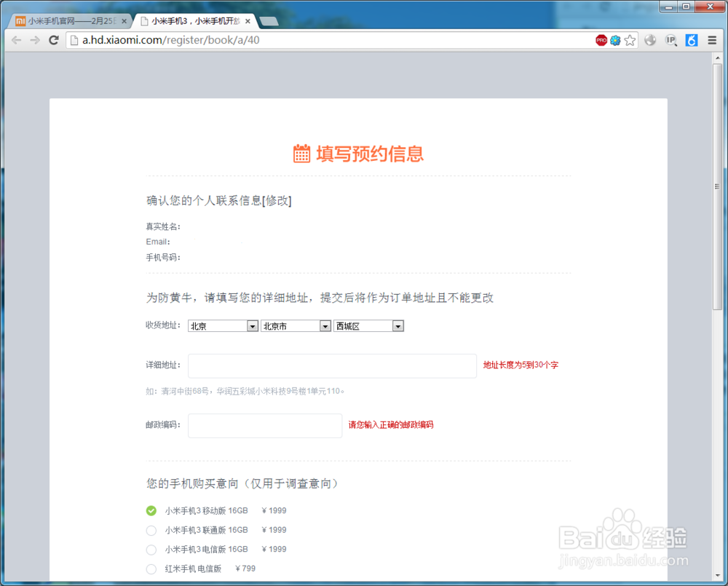Open the gray globe extension
The width and height of the screenshot is (728, 586).
click(650, 40)
